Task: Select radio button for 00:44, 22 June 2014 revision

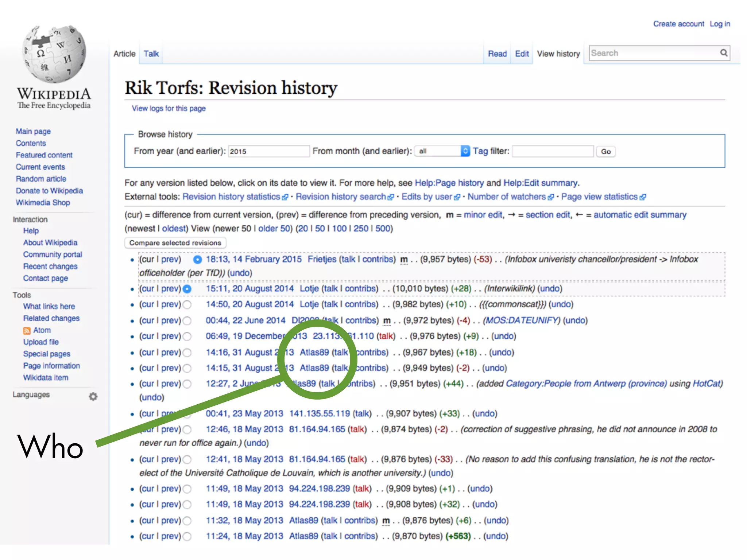Action: pos(187,321)
